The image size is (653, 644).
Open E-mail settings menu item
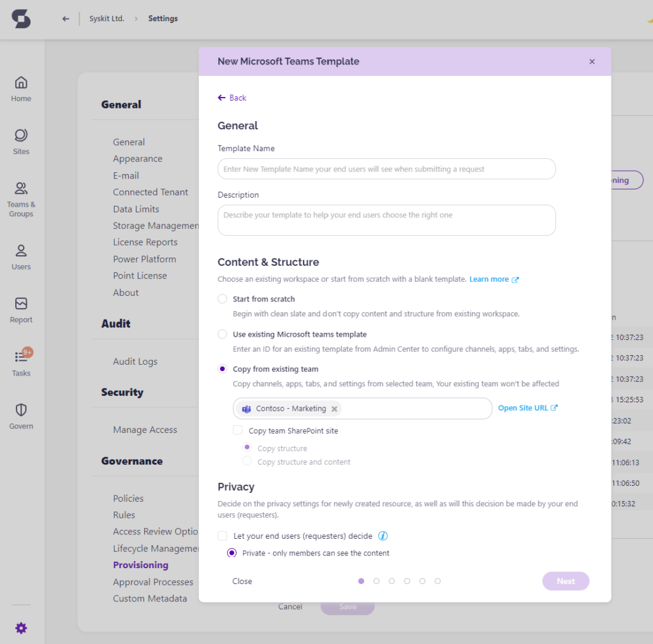(126, 176)
